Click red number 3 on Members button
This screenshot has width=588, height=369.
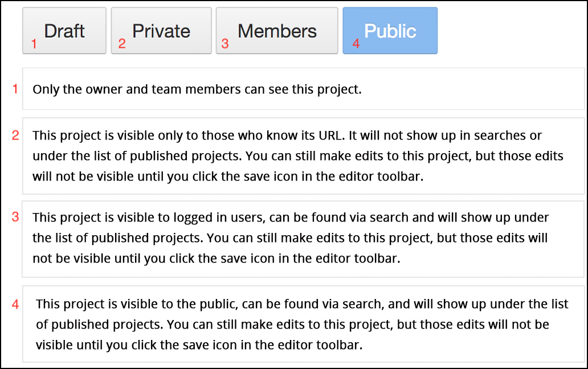tap(225, 44)
